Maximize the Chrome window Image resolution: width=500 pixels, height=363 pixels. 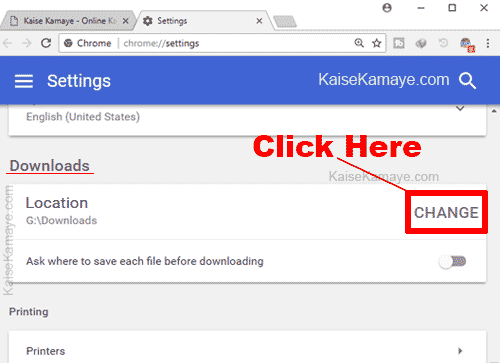coord(452,8)
